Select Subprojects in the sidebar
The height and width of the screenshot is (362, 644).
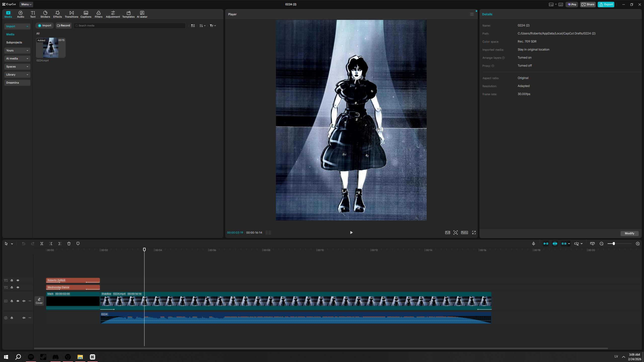click(14, 42)
